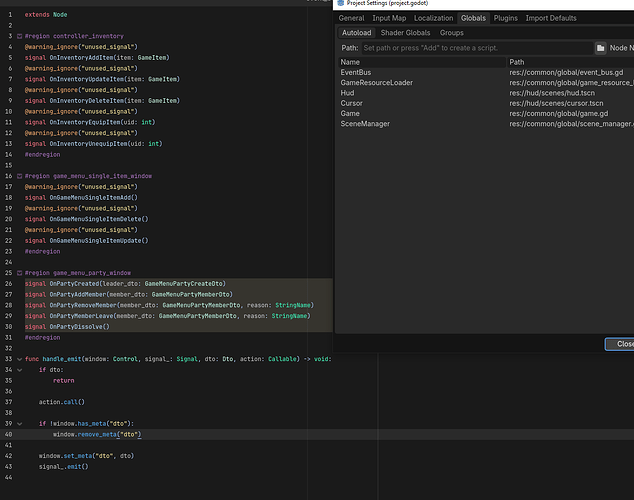Click the #endregion marker on line 14
This screenshot has height=500, width=634.
click(x=42, y=155)
